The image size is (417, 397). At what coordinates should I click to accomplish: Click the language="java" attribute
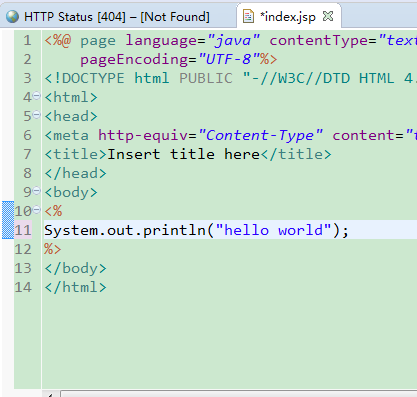[x=193, y=41]
